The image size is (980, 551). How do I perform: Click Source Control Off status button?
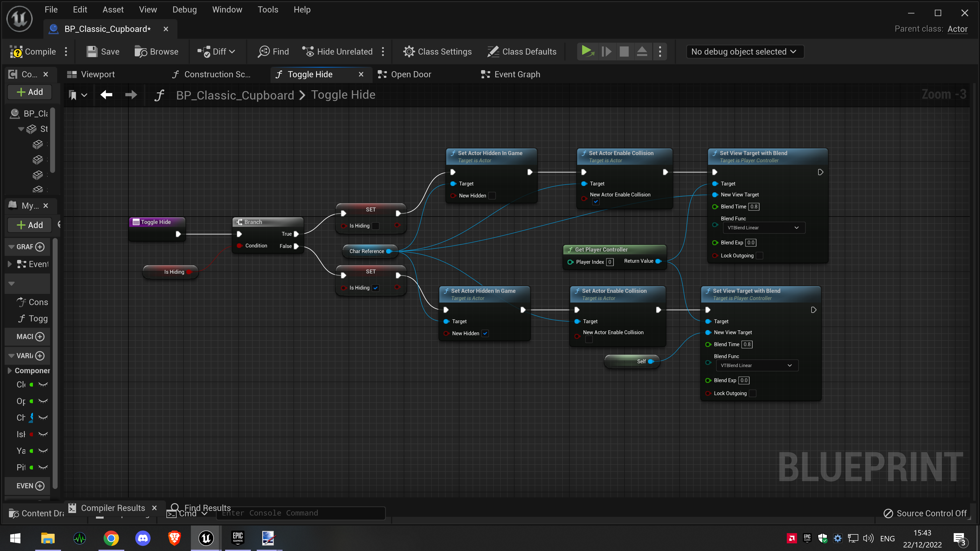tap(925, 513)
